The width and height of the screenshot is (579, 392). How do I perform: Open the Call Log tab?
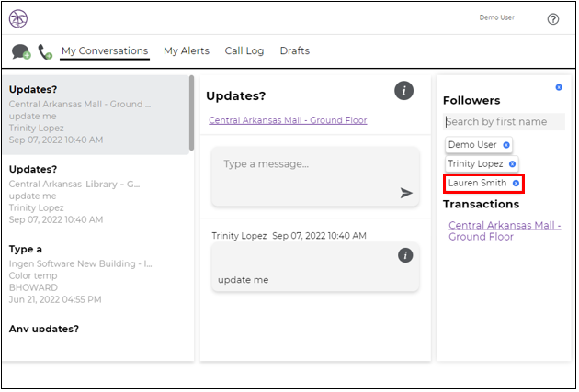tap(244, 50)
